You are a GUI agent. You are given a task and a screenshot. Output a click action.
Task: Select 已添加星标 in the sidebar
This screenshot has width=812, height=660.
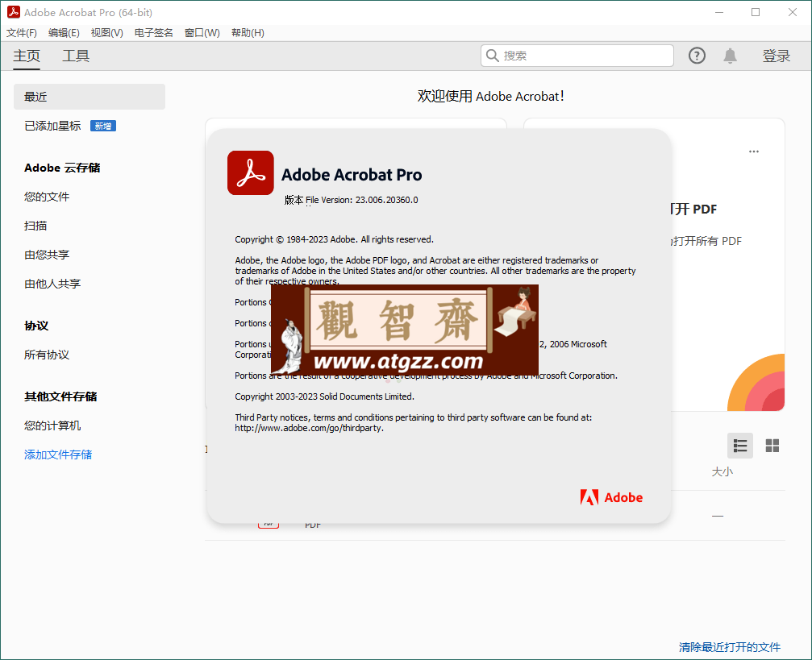point(52,126)
